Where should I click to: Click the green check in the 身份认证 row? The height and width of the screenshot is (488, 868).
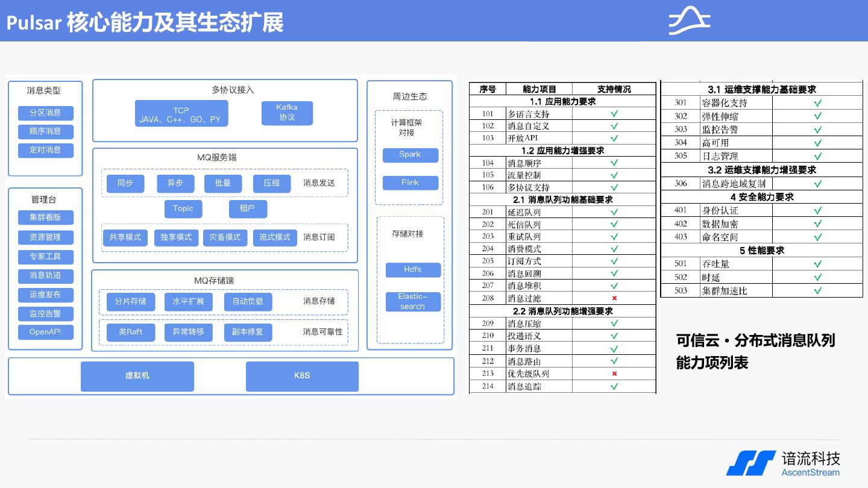[817, 211]
